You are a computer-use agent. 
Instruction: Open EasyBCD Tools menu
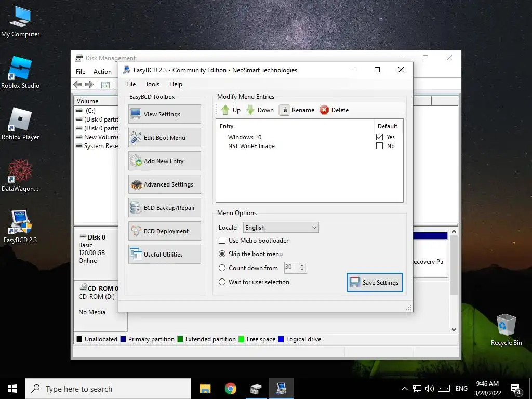[x=152, y=84]
